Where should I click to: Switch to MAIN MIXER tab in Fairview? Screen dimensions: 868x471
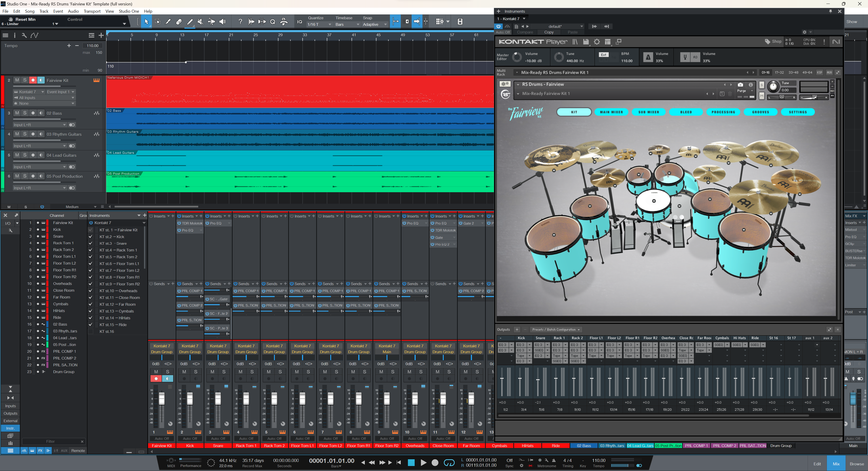pyautogui.click(x=611, y=112)
